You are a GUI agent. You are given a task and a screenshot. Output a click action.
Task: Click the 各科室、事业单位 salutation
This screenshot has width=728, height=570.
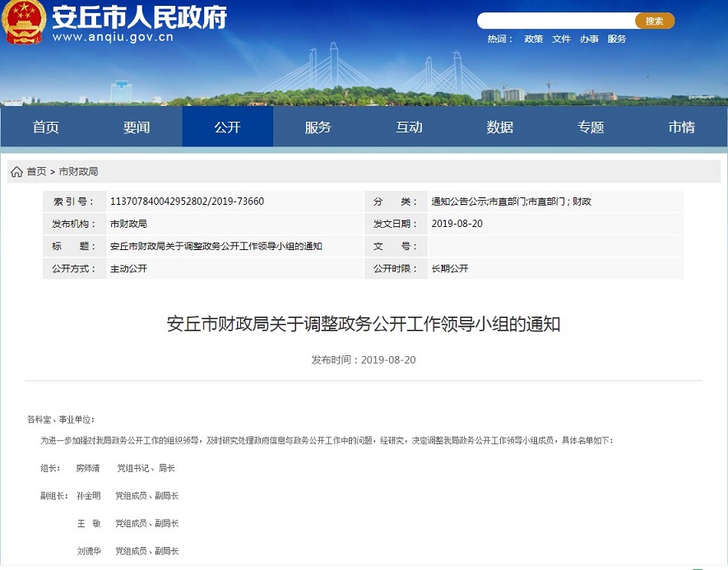pos(61,419)
